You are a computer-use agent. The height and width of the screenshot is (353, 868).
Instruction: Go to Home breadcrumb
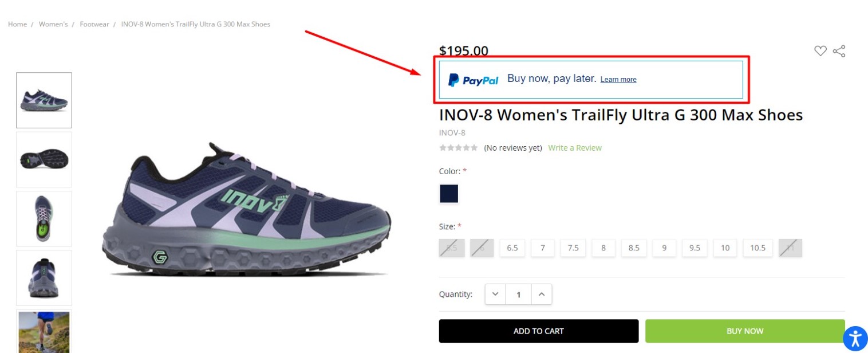click(17, 24)
